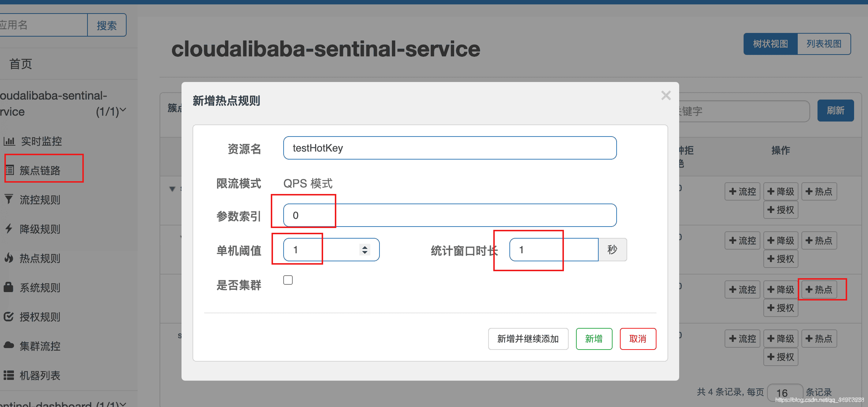Open the 授权规则 authority rules page
This screenshot has height=407, width=868.
40,317
